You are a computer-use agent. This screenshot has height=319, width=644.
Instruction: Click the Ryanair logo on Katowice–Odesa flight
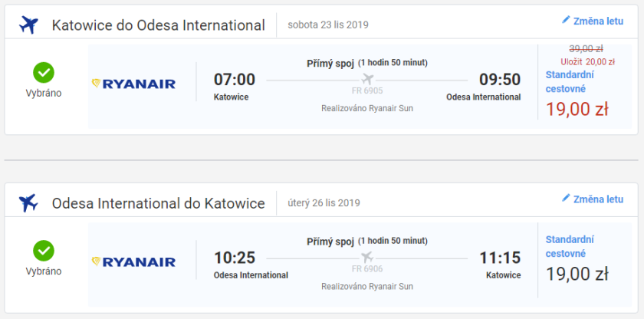pyautogui.click(x=133, y=84)
